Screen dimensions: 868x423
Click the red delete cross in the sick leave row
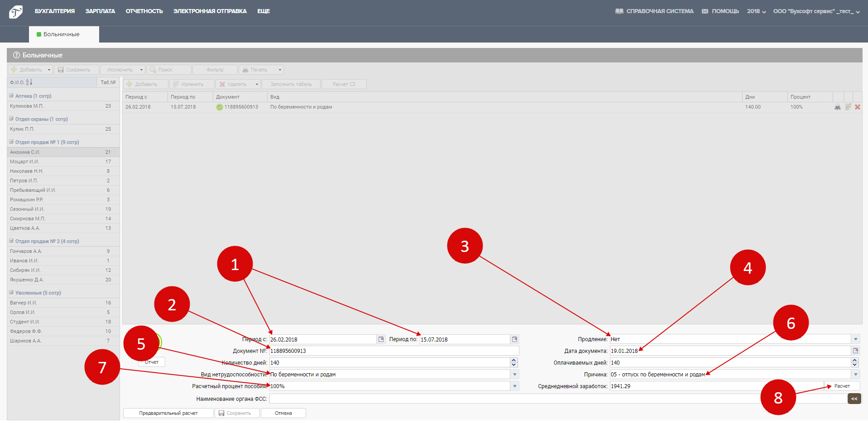(857, 107)
